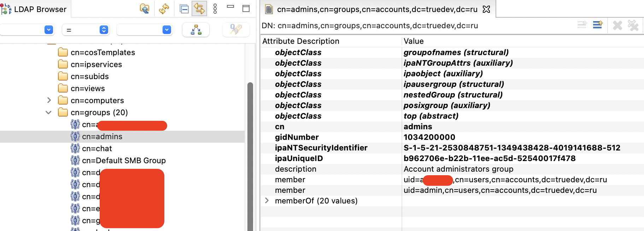Select the b962706e unique ID value
Image resolution: width=644 pixels, height=231 pixels.
[490, 158]
